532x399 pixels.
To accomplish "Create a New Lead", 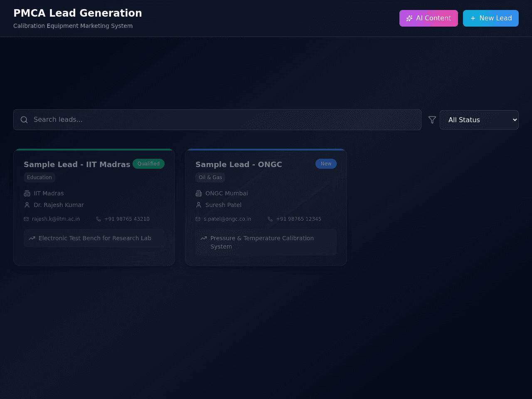I will tap(491, 18).
